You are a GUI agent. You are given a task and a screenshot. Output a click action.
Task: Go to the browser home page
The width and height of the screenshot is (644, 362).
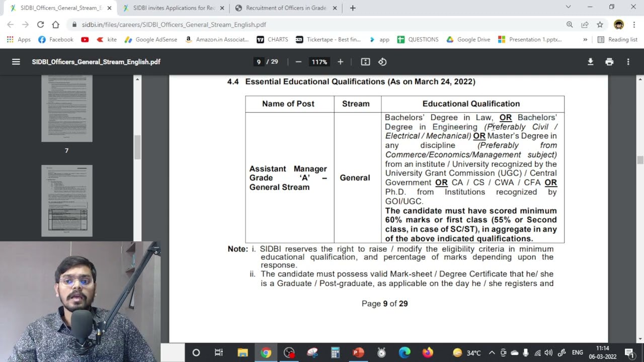[55, 24]
